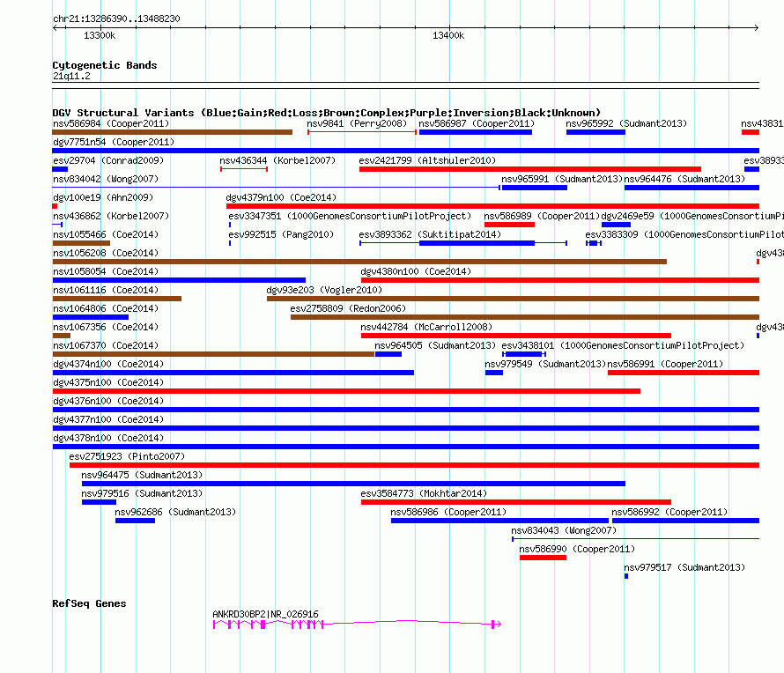The image size is (784, 673).
Task: Select esv992515 (Pang2010) label
Action: (281, 234)
